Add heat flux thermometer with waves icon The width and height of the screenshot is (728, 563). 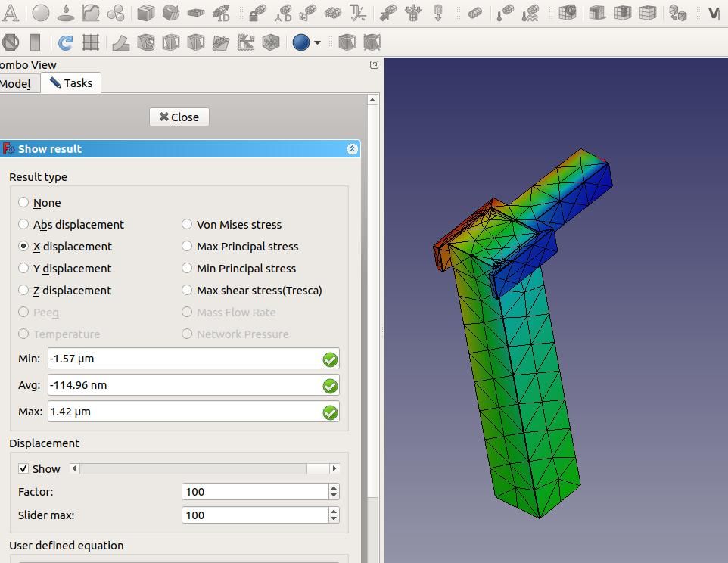pos(530,13)
